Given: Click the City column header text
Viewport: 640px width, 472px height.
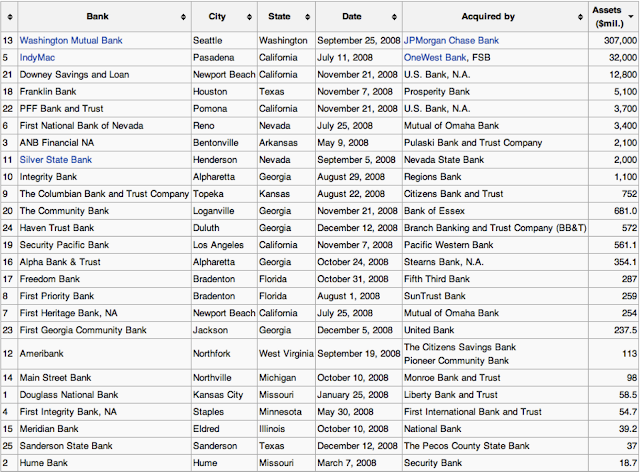Looking at the screenshot, I should (x=217, y=16).
